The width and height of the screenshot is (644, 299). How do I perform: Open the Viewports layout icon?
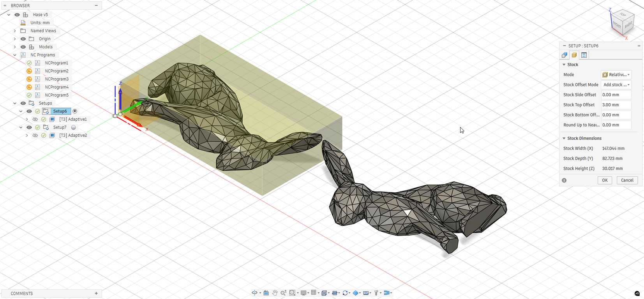(324, 293)
